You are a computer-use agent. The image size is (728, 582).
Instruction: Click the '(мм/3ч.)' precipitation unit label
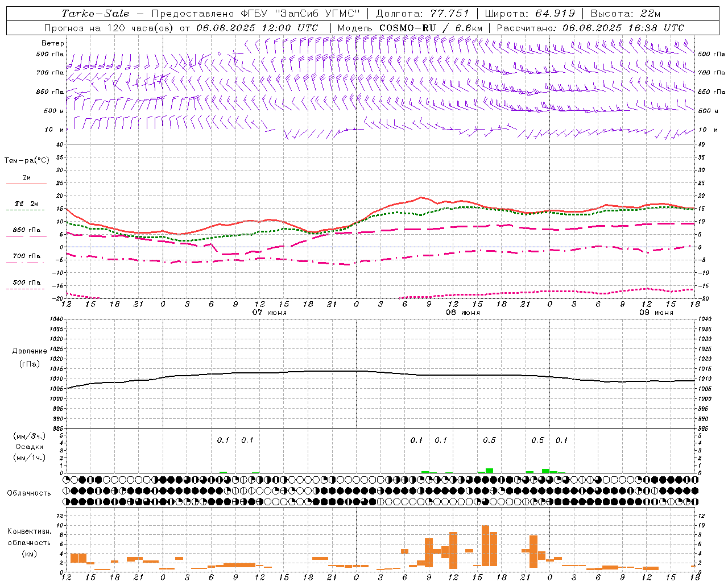(x=30, y=436)
